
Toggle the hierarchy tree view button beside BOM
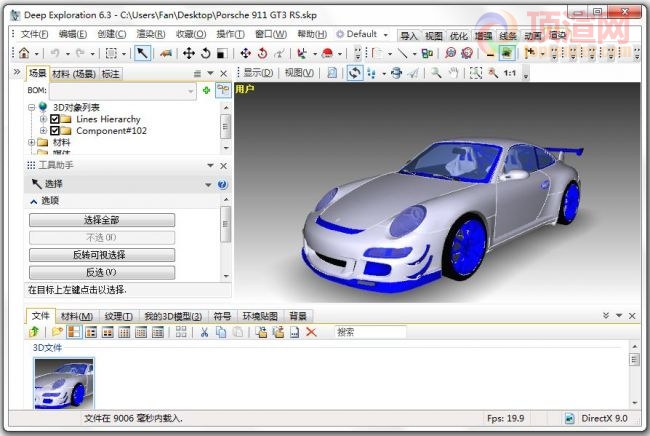(x=223, y=90)
